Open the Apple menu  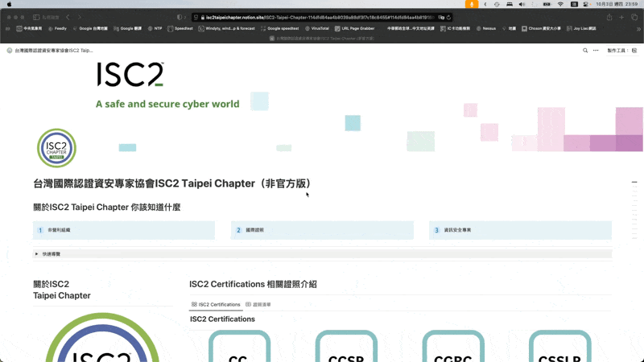click(9, 4)
